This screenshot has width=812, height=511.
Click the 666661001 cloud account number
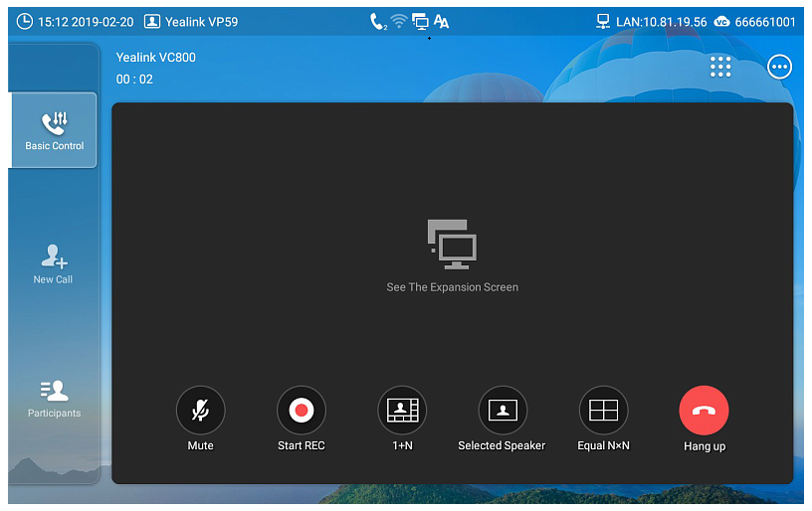tap(756, 21)
